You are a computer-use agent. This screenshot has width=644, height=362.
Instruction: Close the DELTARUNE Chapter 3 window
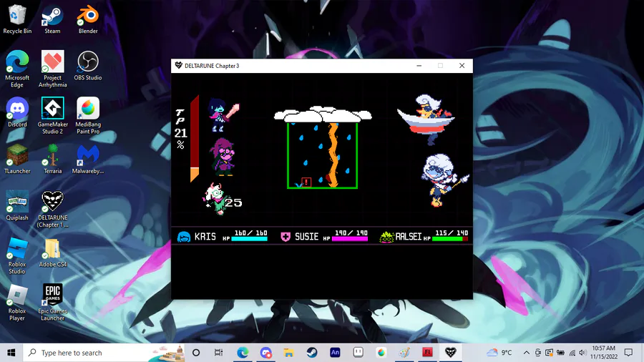[x=462, y=66]
